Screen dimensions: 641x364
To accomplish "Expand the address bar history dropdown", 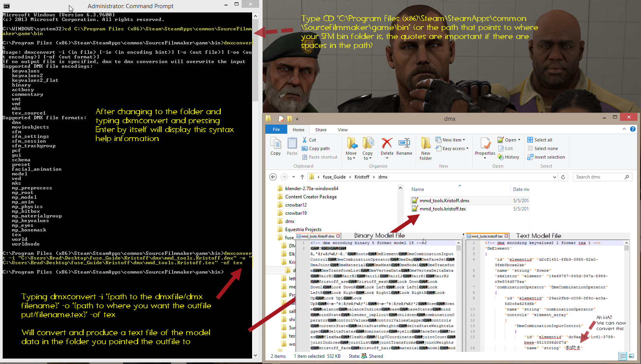I will click(x=554, y=177).
